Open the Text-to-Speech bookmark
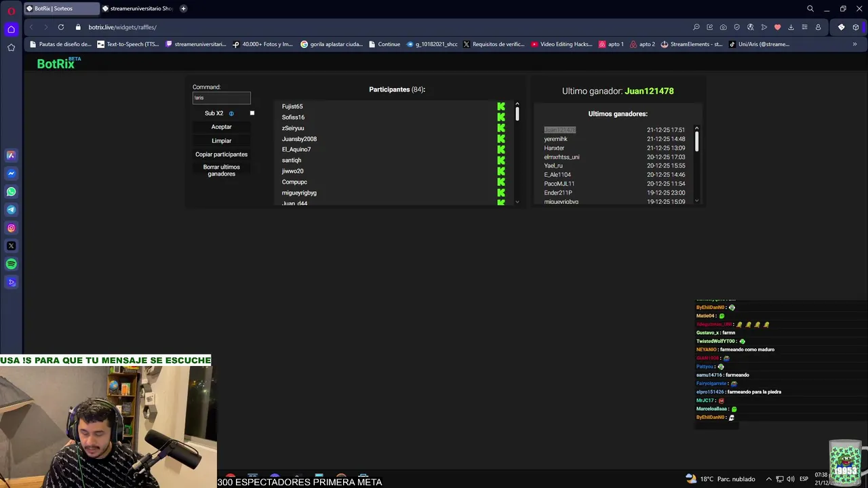Screen dimensions: 868x488 coord(128,44)
